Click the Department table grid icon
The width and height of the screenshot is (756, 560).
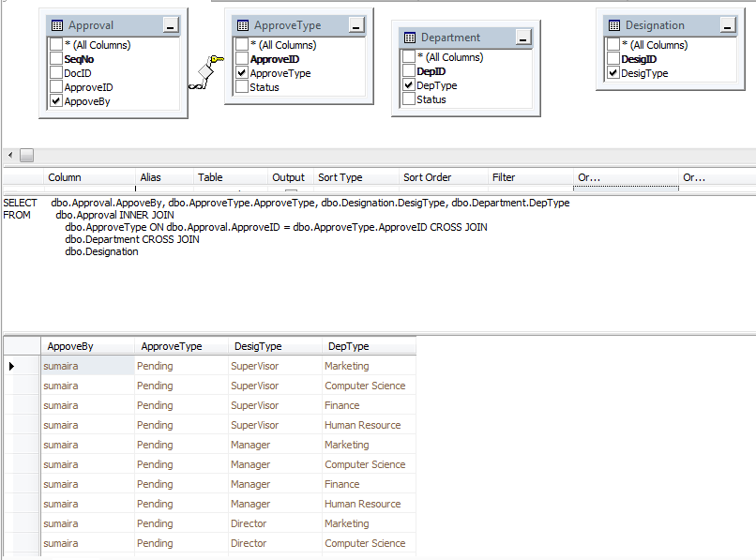click(x=410, y=38)
